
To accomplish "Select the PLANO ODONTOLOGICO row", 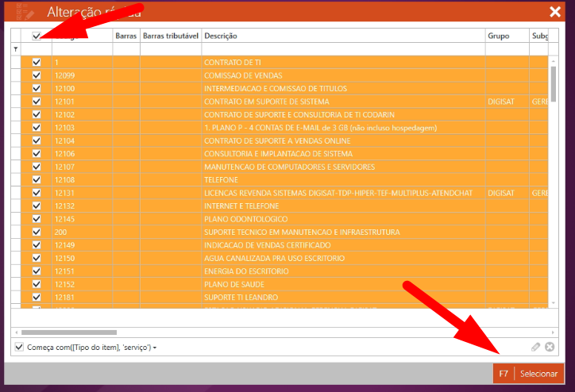I will pos(342,219).
